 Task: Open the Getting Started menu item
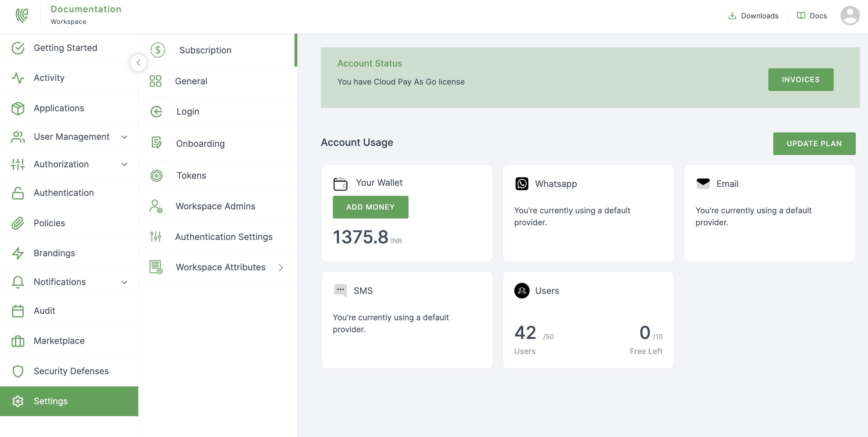(69, 48)
